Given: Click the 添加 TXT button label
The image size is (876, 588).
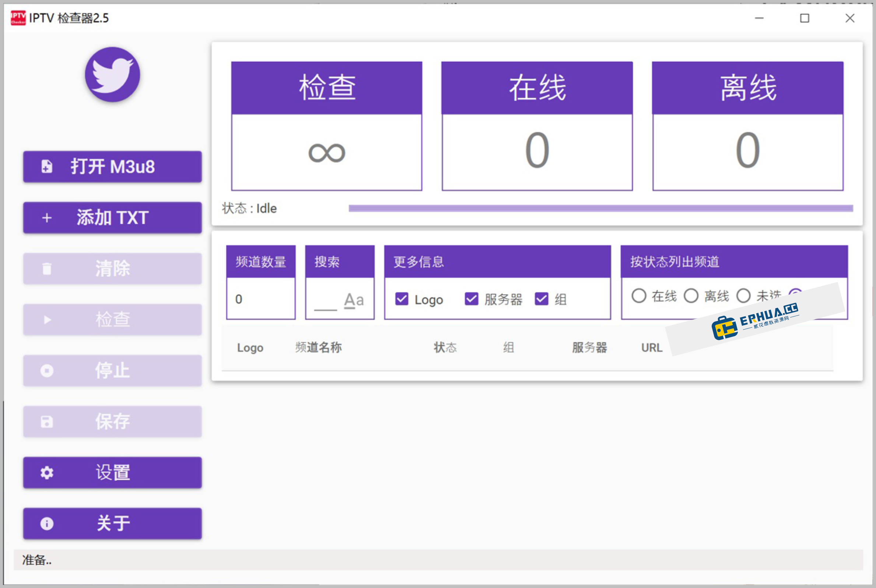Looking at the screenshot, I should click(113, 218).
